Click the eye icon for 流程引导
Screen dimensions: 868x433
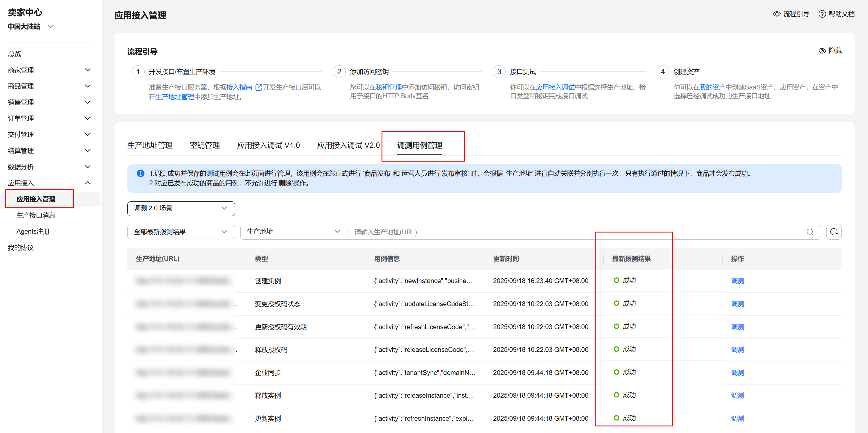[777, 14]
